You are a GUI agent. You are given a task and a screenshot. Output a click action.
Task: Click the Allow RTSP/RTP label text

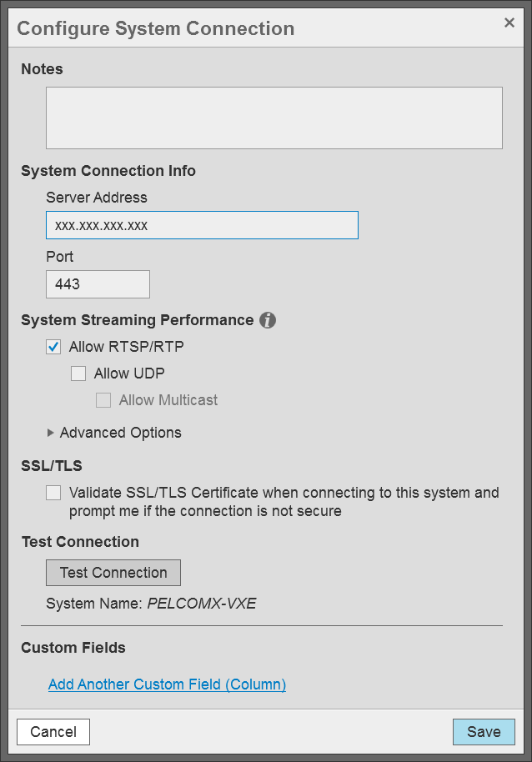[123, 347]
